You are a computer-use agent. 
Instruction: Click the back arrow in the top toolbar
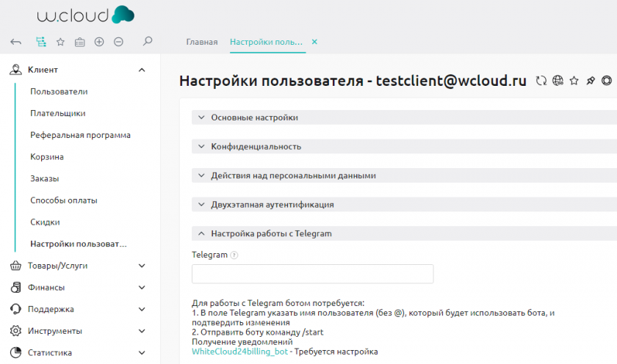point(16,42)
